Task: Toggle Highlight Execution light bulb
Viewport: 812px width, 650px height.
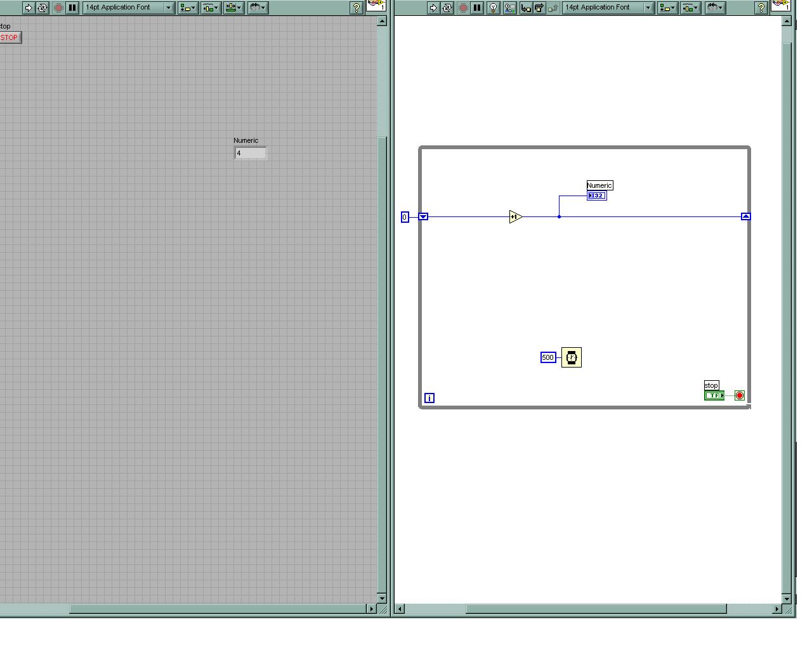Action: click(x=494, y=8)
